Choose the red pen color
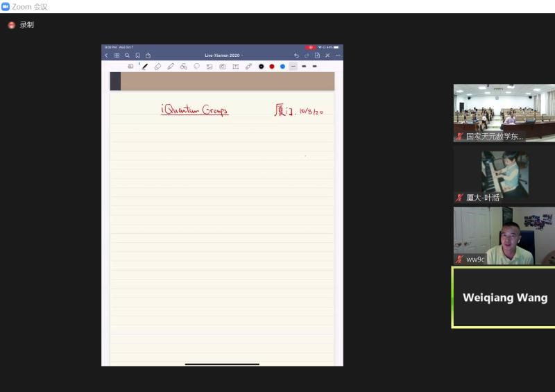This screenshot has width=555, height=392. 272,67
